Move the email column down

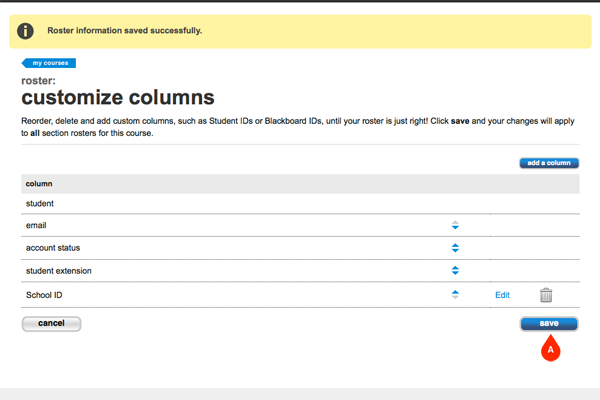coord(455,228)
